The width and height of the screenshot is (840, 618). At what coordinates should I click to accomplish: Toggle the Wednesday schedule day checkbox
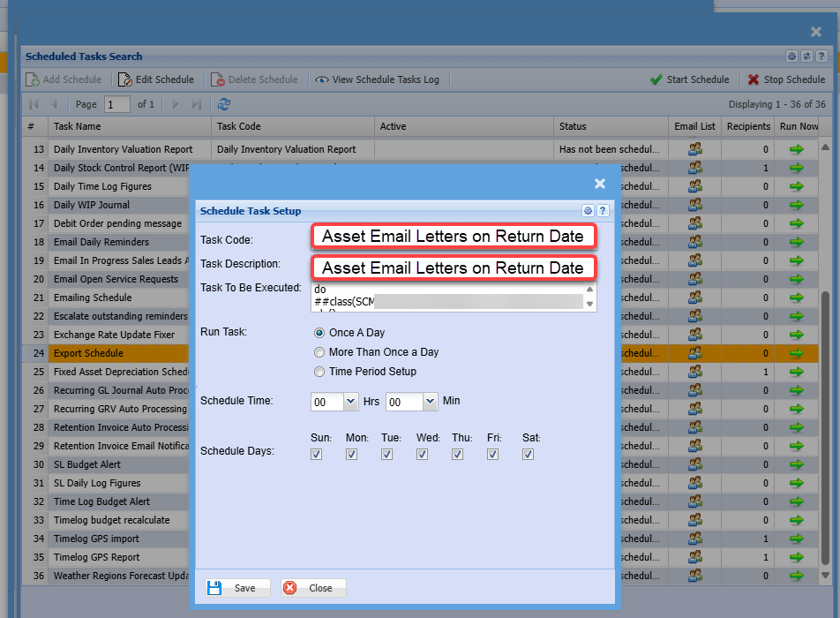[x=423, y=455]
